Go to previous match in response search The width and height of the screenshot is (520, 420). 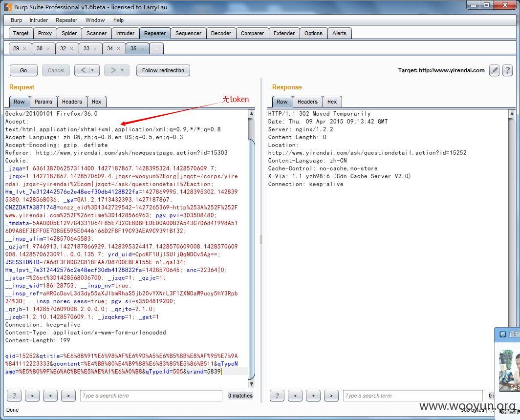[295, 396]
